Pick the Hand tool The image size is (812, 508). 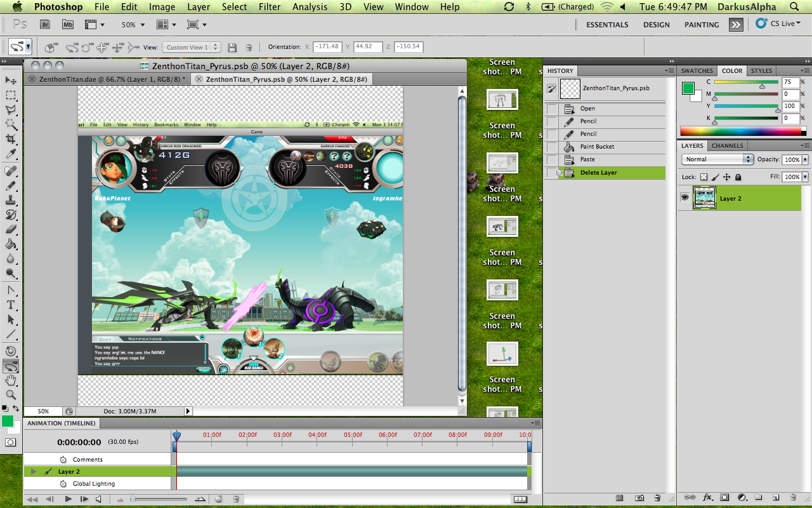click(11, 380)
